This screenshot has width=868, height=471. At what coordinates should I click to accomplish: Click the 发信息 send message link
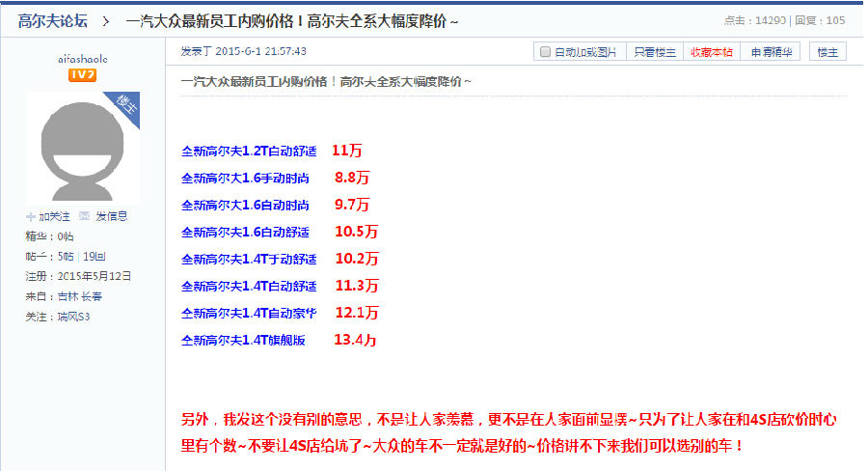click(x=111, y=216)
